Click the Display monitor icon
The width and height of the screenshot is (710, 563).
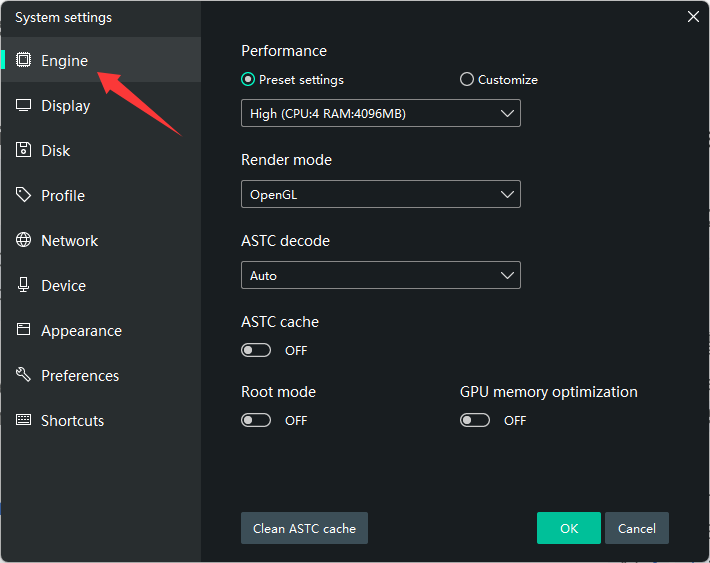pos(23,105)
